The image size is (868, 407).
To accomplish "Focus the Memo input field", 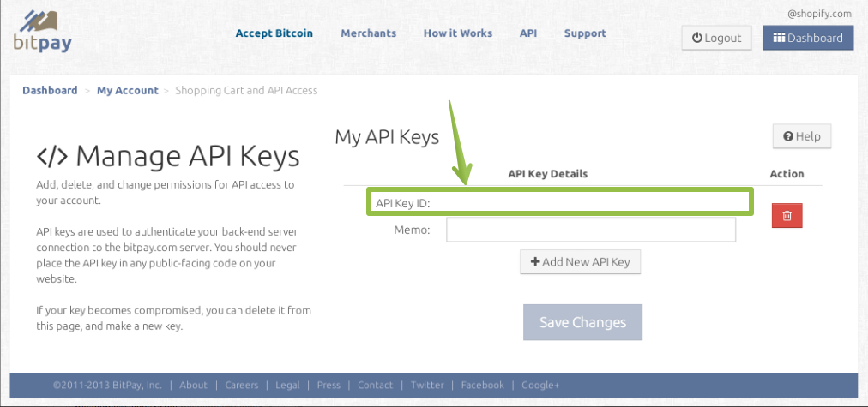I will (591, 230).
